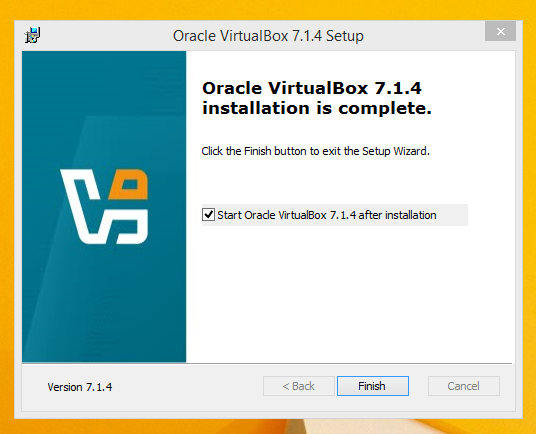Click the 'Version 7.1.4' label
The height and width of the screenshot is (434, 536).
click(x=80, y=387)
